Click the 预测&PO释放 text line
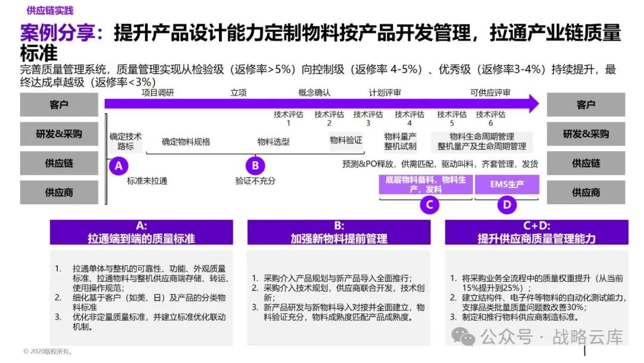 [x=440, y=164]
